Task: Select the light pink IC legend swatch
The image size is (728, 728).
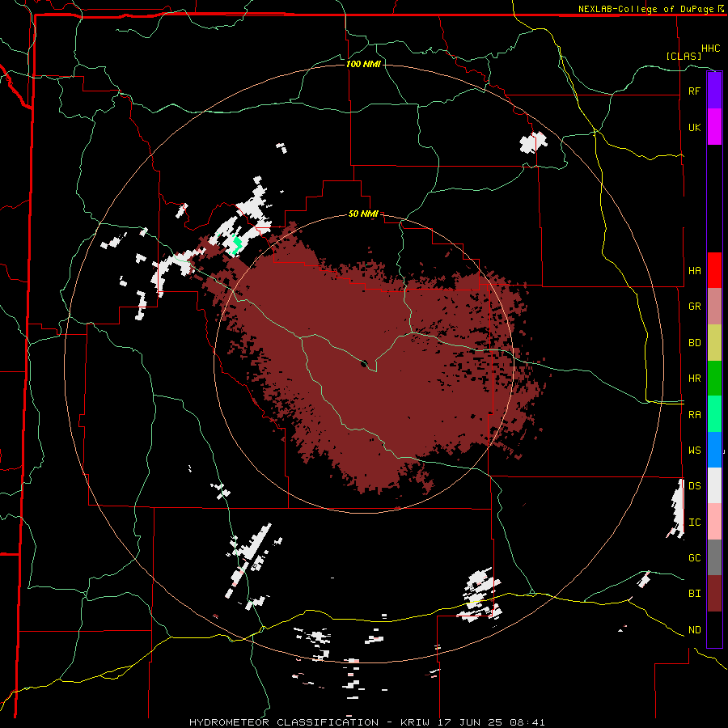Action: click(x=714, y=522)
